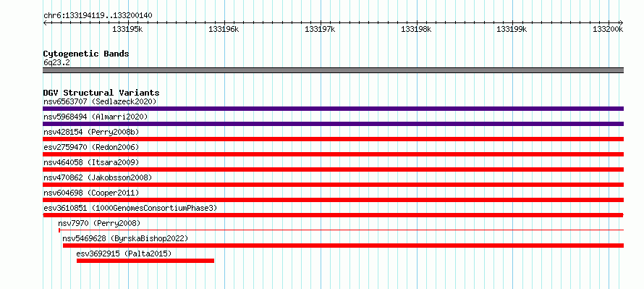Select the red bar under esv3610851
644x289 pixels.
[333, 215]
